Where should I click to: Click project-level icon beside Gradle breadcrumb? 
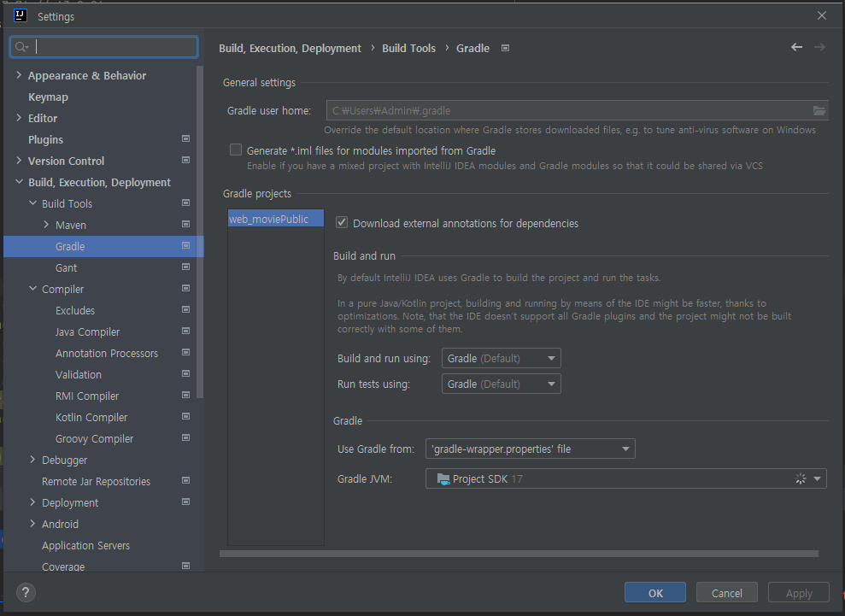(x=505, y=48)
